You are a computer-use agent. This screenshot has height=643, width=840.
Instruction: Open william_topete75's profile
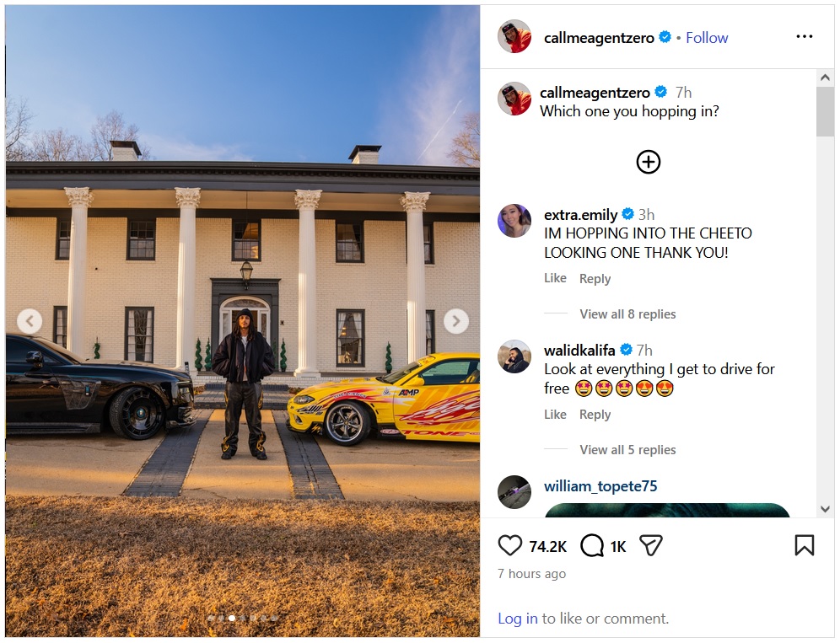point(600,486)
